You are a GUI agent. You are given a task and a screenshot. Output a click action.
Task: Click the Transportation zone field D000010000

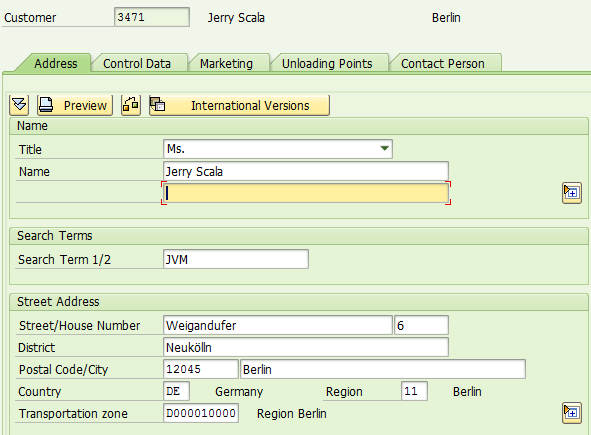coord(201,413)
